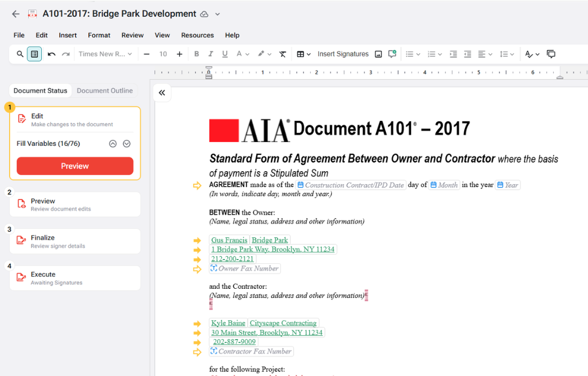Click the Contractor Fax Number field
588x376 pixels.
[251, 351]
